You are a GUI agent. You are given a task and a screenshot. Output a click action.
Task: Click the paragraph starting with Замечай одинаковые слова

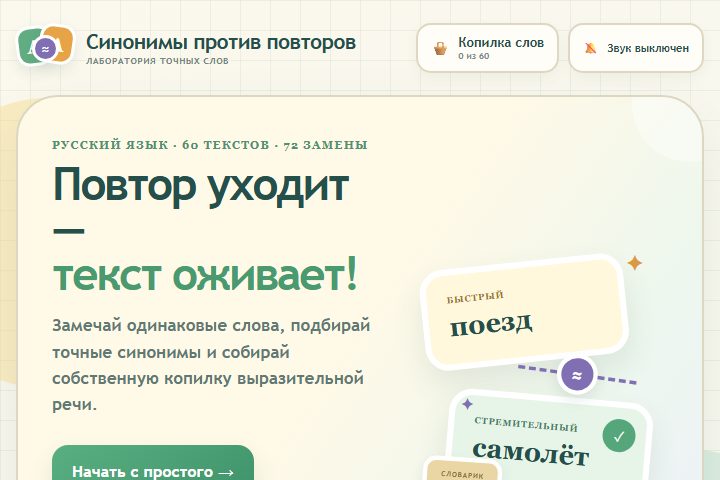(211, 365)
